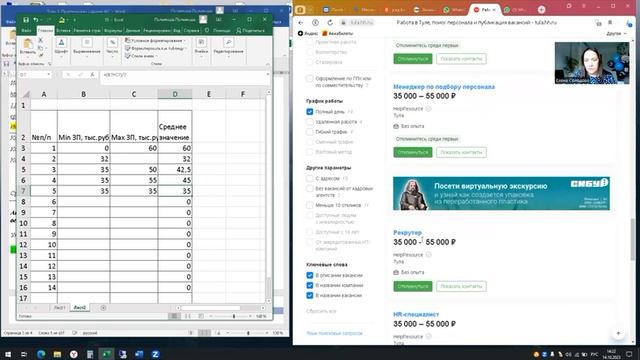Adjust the Excel zoom slider
The width and height of the screenshot is (640, 360).
pos(234,316)
